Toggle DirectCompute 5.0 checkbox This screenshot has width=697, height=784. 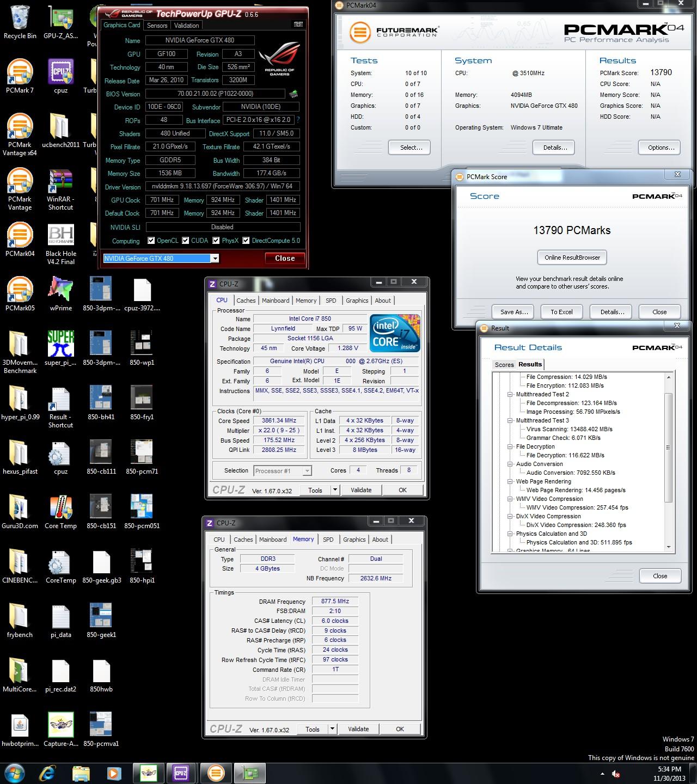click(x=246, y=241)
